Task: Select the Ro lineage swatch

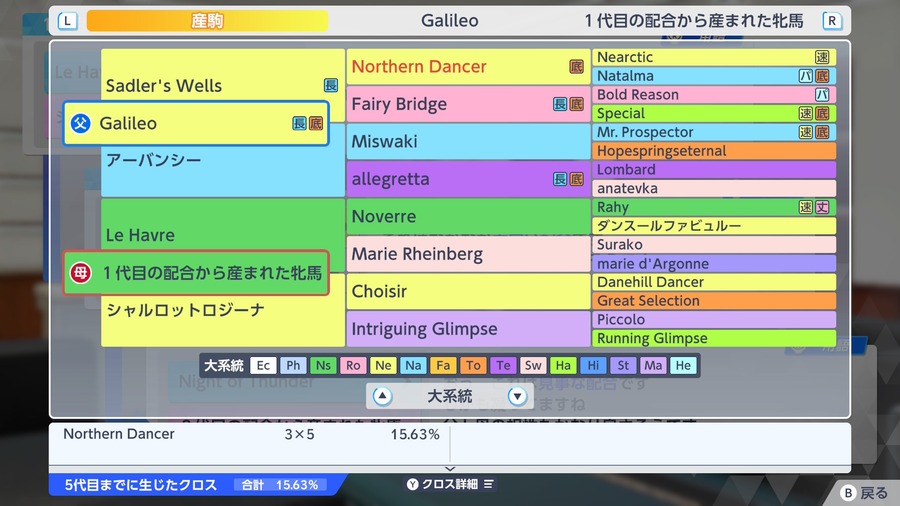Action: (x=353, y=365)
